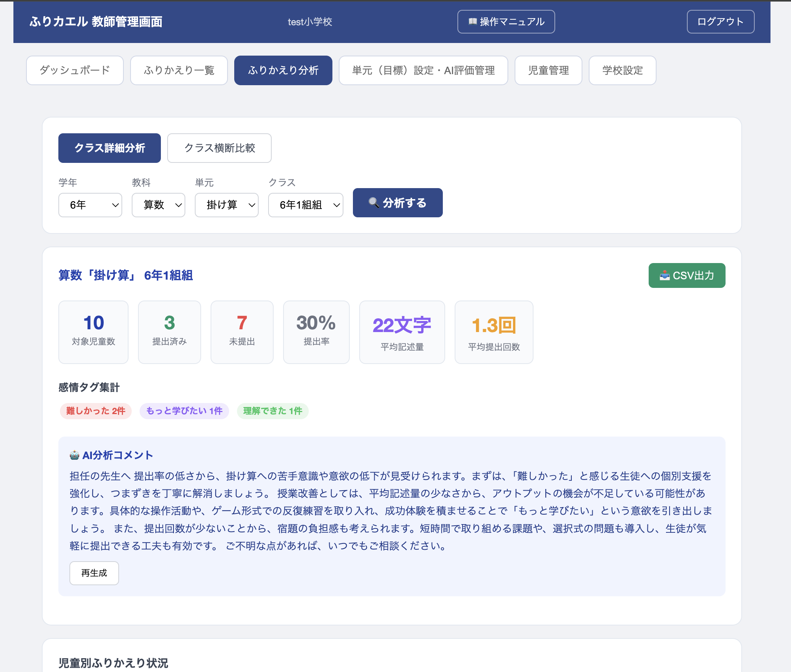Click the 難しかった 2件 emotion tag
The width and height of the screenshot is (791, 672).
coord(96,411)
